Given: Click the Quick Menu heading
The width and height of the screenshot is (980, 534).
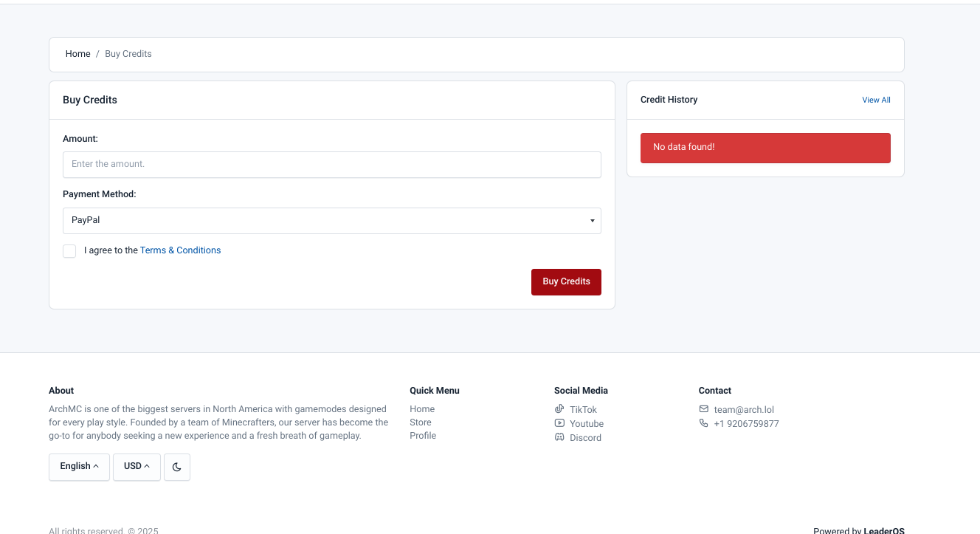Looking at the screenshot, I should pos(435,391).
